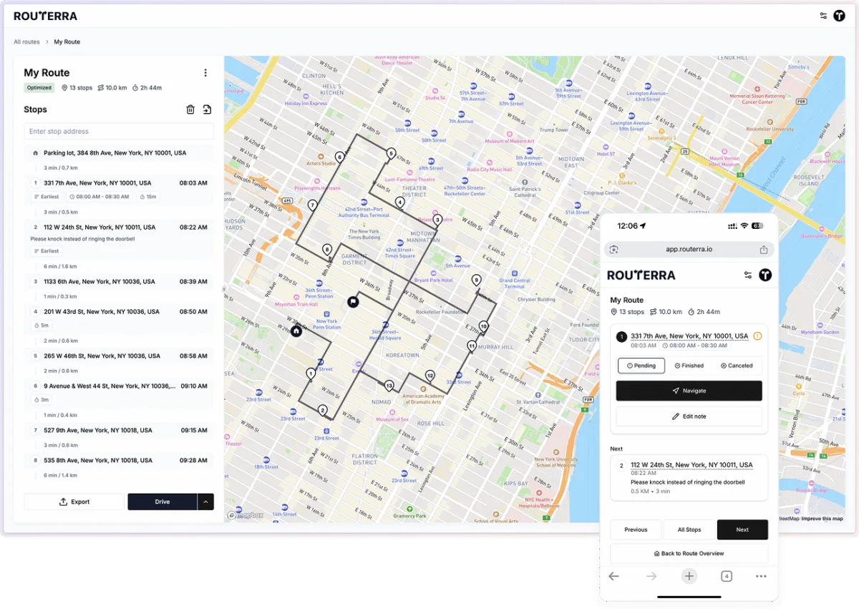Open the desktop account avatar in header

tap(840, 16)
